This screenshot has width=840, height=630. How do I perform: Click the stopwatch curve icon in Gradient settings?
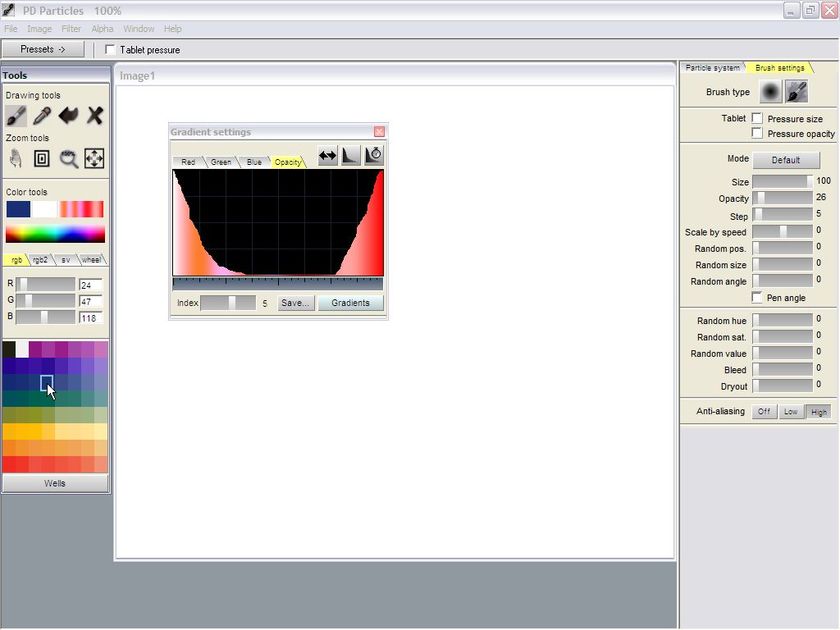coord(374,155)
